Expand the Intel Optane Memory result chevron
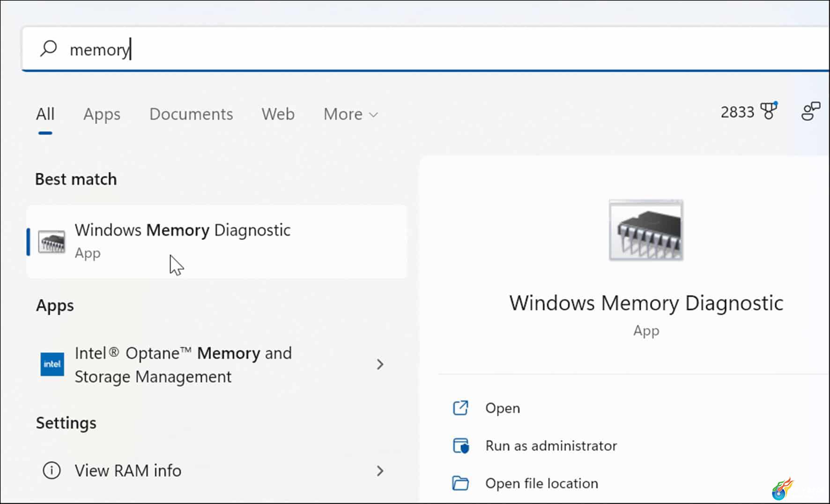 point(380,364)
